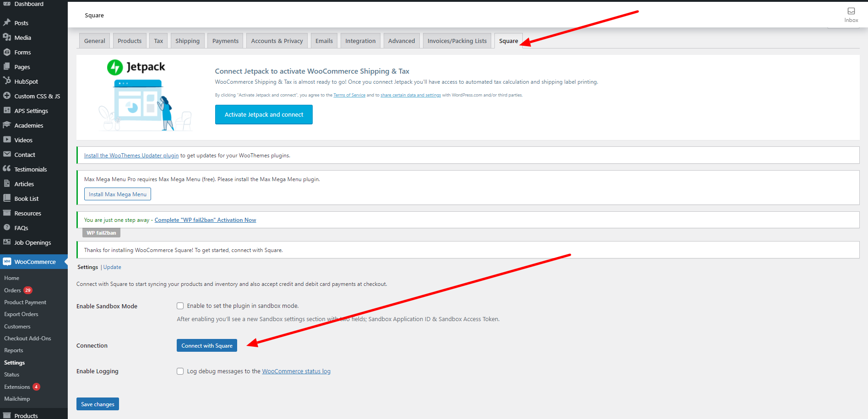Select the Settings sub-section link beside Update
Viewport: 868px width, 419px height.
(87, 267)
